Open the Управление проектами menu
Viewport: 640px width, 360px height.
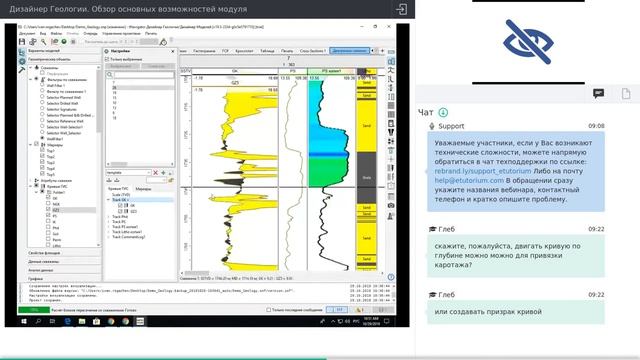[121, 33]
